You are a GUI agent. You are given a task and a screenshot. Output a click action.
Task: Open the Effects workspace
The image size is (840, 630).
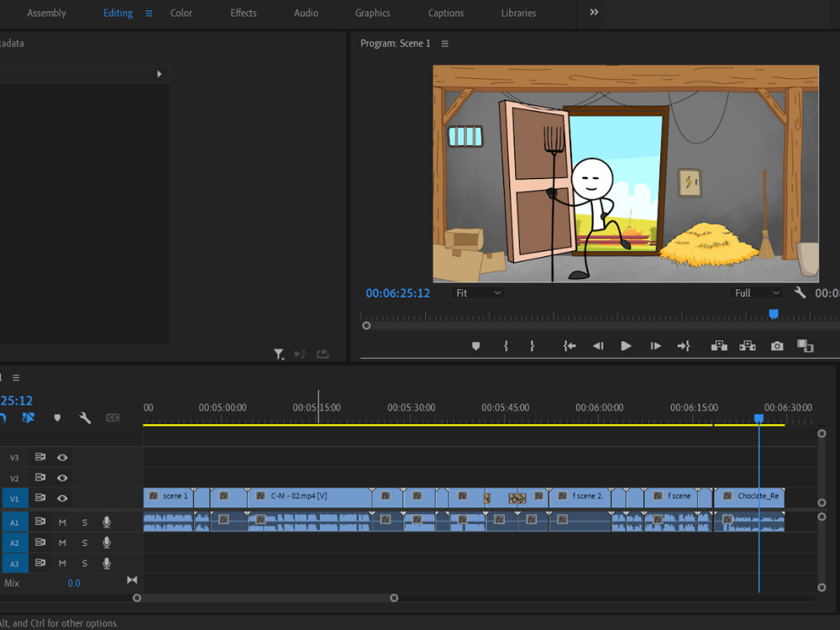[244, 13]
